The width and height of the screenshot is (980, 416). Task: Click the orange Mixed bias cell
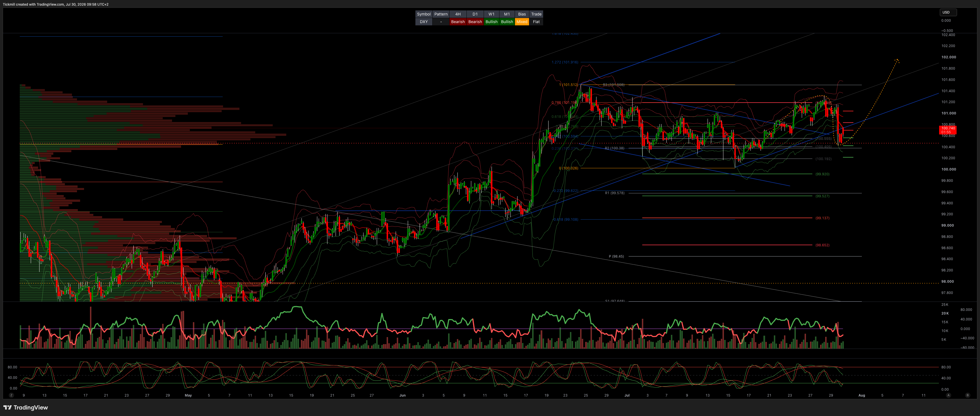[521, 22]
